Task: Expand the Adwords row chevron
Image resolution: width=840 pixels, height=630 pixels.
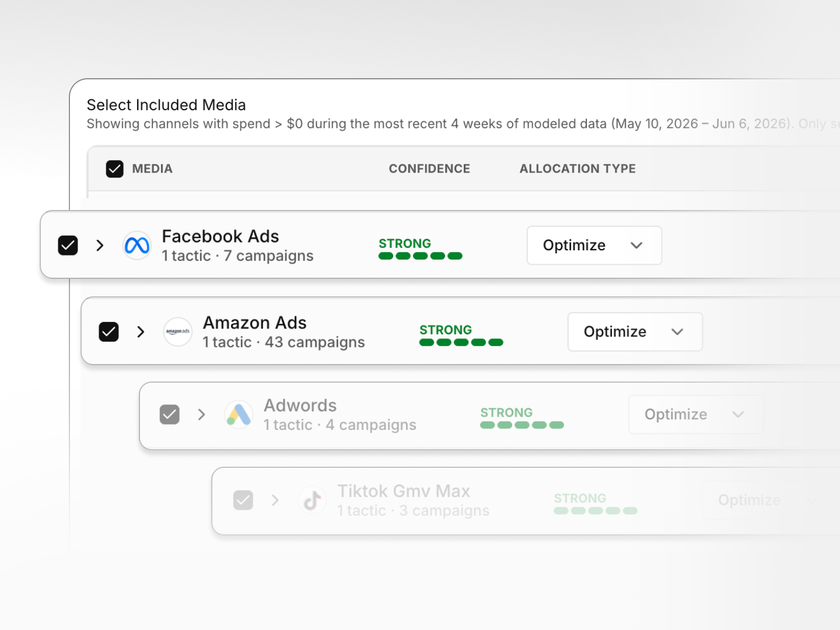Action: (x=201, y=415)
